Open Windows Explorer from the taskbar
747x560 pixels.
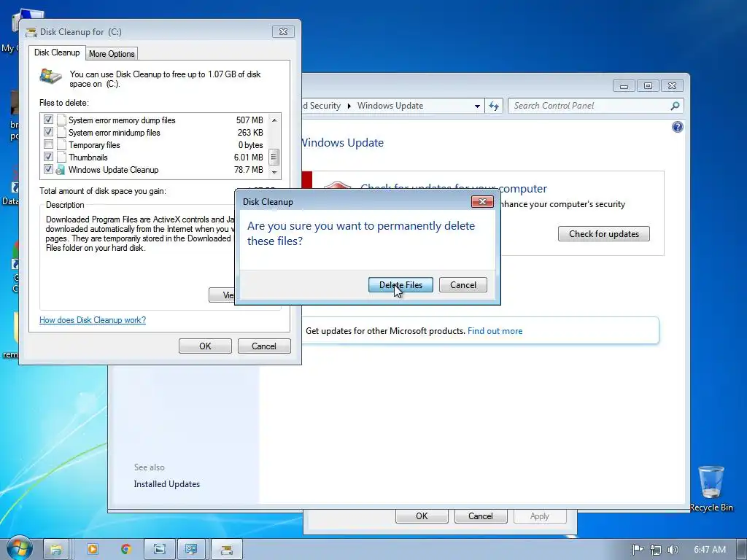56,550
